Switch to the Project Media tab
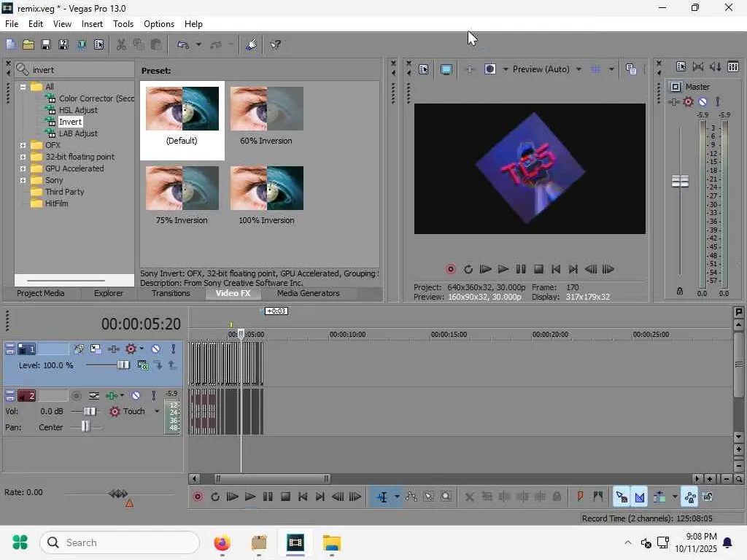747x560 pixels. pos(41,293)
